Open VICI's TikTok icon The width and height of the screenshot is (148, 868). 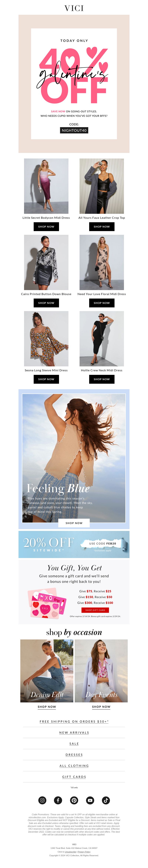click(106, 800)
